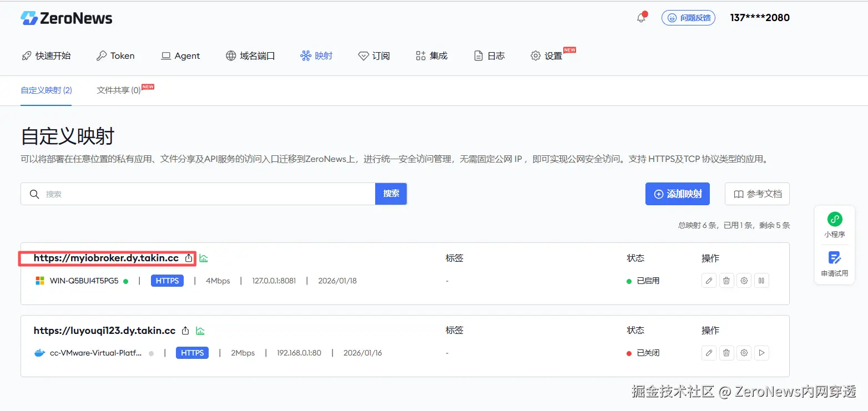Click the 总映射 6 条 quota text
The width and height of the screenshot is (868, 411).
[x=734, y=225]
